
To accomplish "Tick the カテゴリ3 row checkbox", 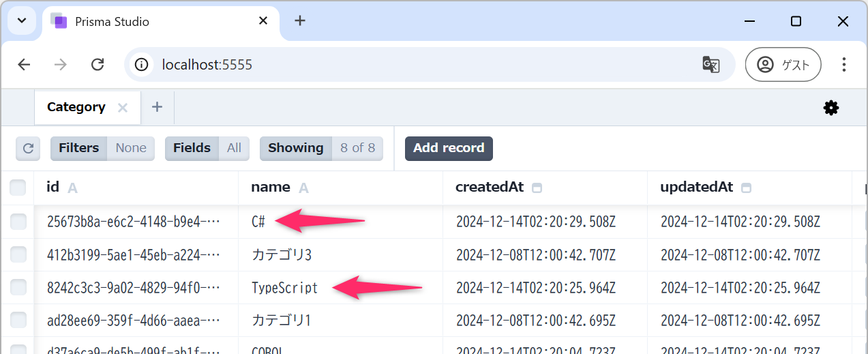I will (18, 255).
